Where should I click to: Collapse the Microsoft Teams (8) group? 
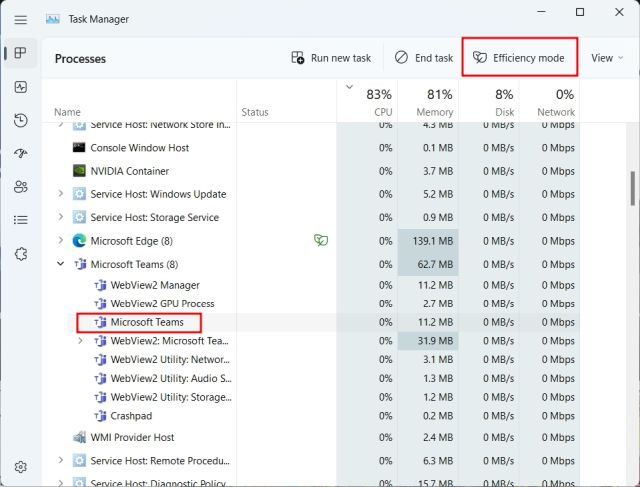click(60, 264)
